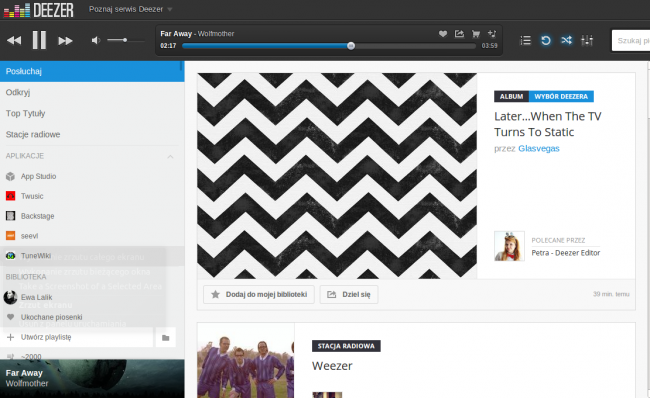Click the Wolfmother artist name in player

(x=216, y=34)
